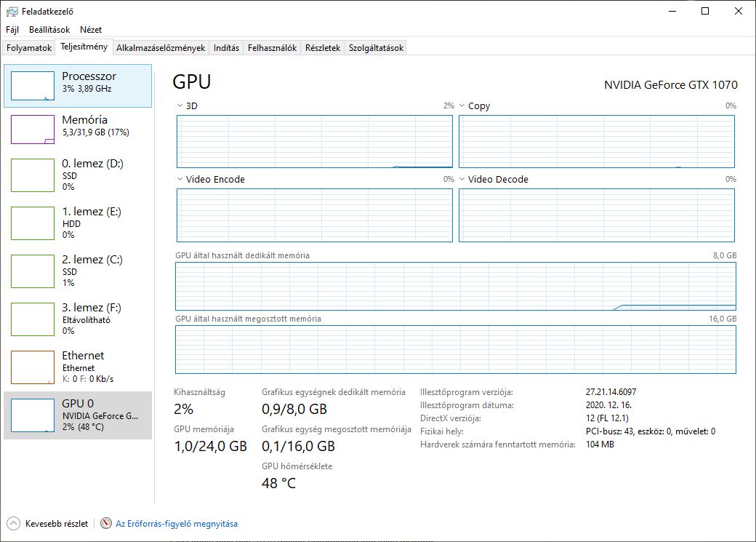Open the 3D graph engine dropdown
756x542 pixels.
pyautogui.click(x=180, y=106)
